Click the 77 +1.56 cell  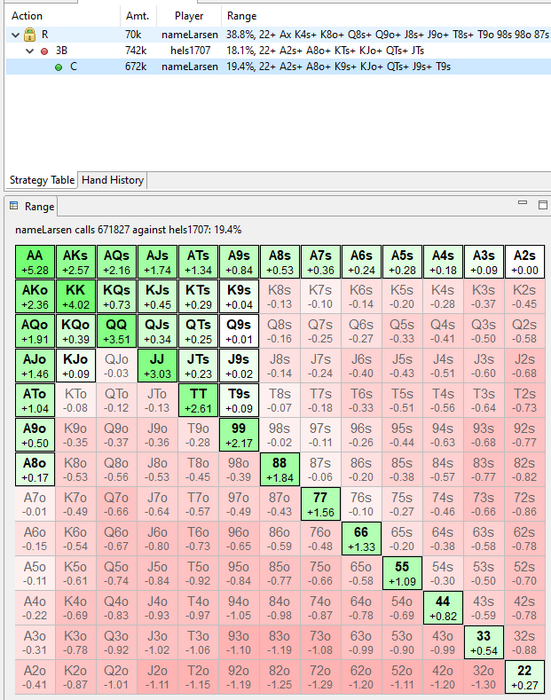[321, 504]
